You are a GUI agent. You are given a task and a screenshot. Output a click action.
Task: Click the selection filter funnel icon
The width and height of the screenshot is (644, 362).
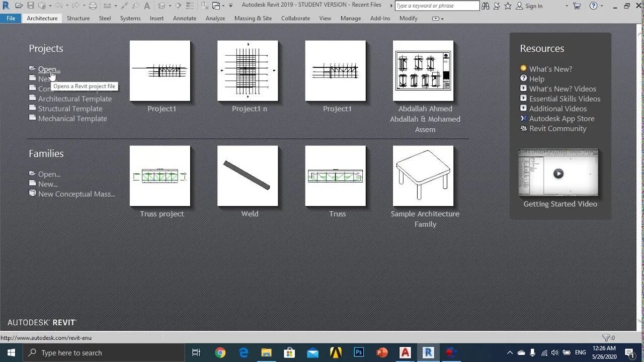[x=607, y=338]
